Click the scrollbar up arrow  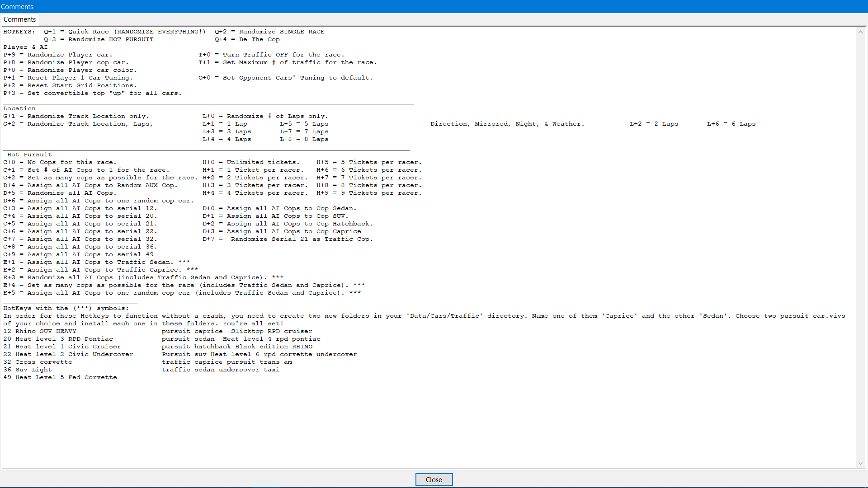click(860, 32)
